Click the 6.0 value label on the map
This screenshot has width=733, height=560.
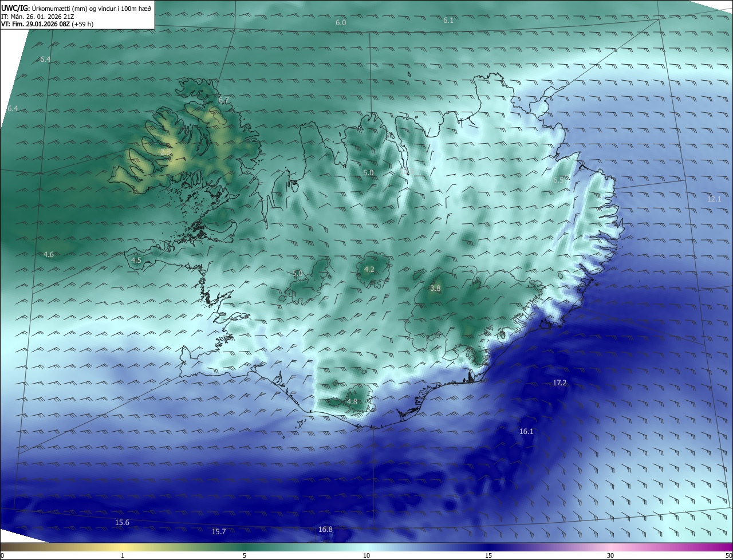coord(341,22)
